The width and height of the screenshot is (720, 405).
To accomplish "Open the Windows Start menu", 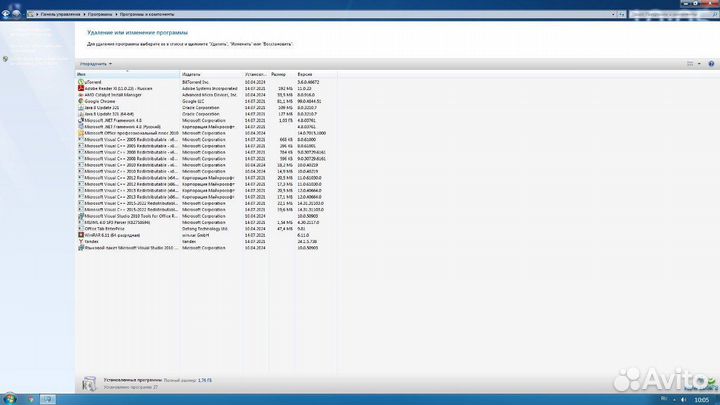I will [x=9, y=398].
